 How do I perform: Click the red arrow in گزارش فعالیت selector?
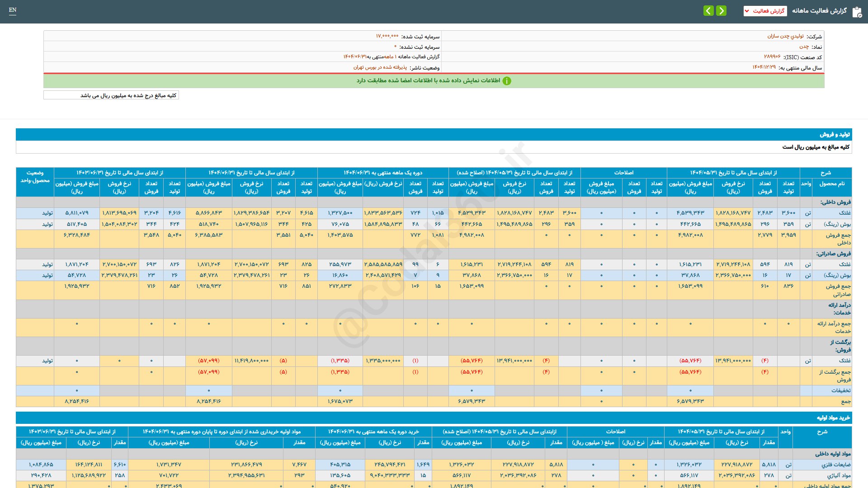click(x=747, y=11)
